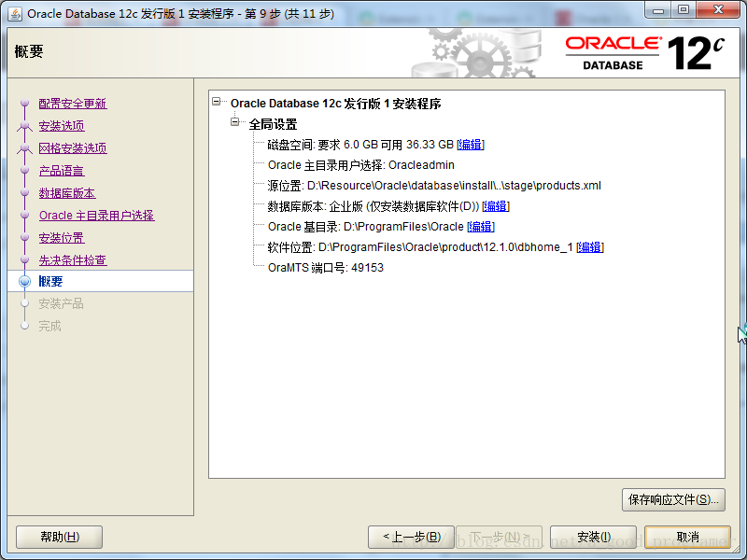Image resolution: width=747 pixels, height=560 pixels.
Task: Maximize the installer window
Action: click(x=684, y=10)
